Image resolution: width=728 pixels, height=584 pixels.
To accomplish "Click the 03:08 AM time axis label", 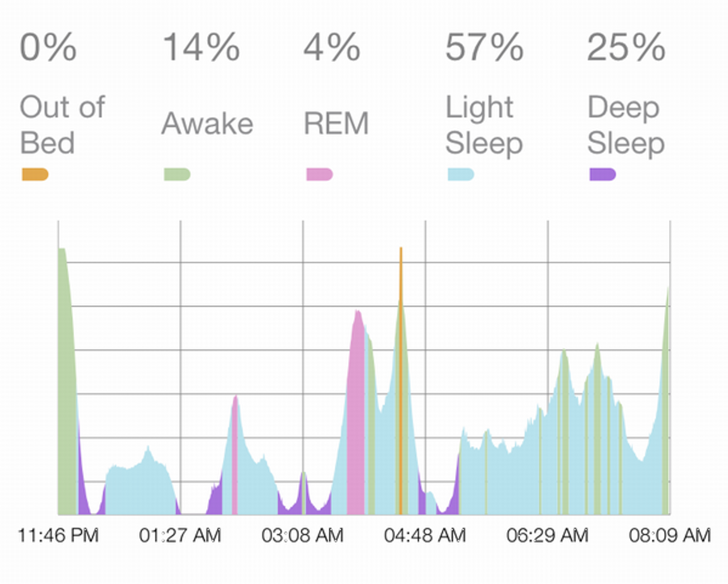I will point(302,535).
